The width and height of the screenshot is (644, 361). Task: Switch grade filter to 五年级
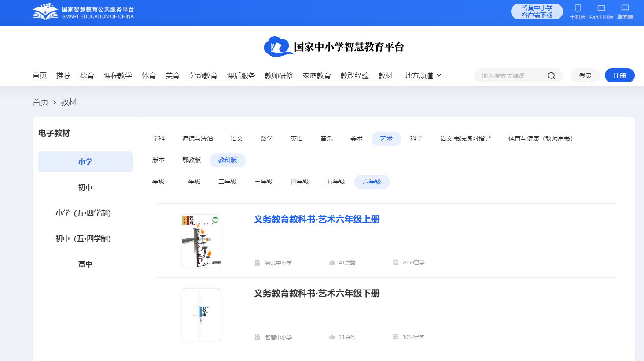tap(335, 182)
